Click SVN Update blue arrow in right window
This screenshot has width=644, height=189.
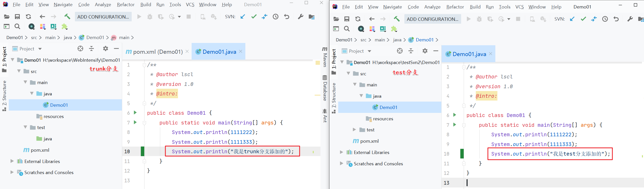click(572, 19)
